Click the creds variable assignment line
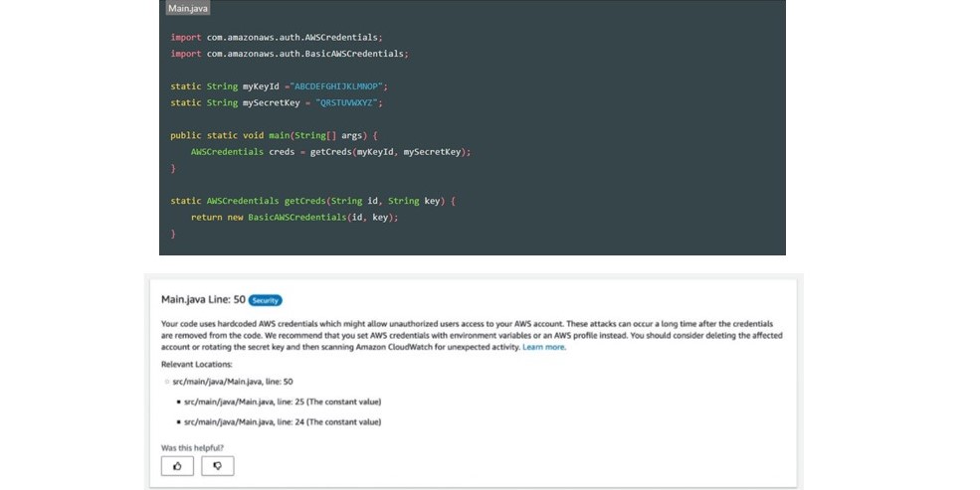 pyautogui.click(x=330, y=151)
